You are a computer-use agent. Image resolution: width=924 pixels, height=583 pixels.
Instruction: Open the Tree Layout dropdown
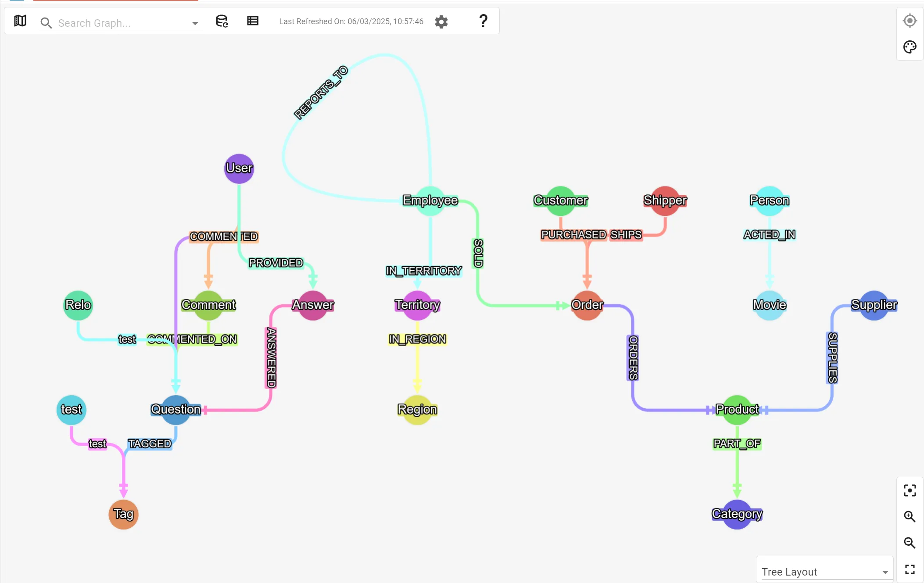(825, 572)
